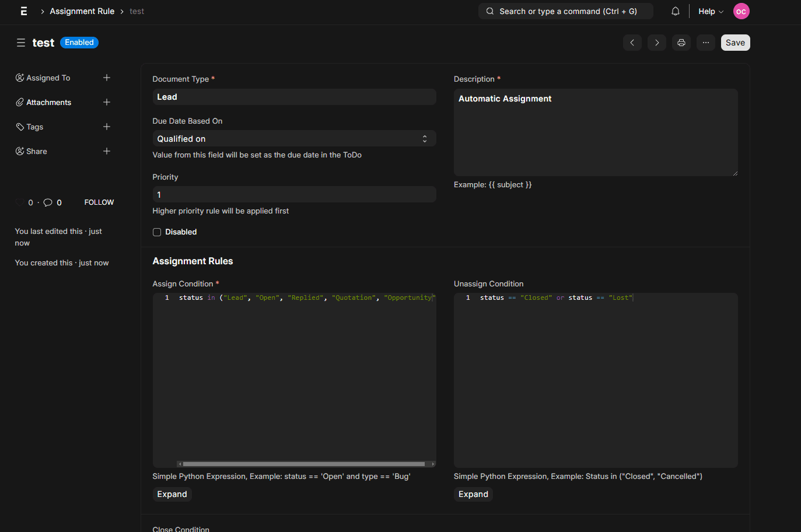Save the assignment rule
The height and width of the screenshot is (532, 801).
click(735, 43)
